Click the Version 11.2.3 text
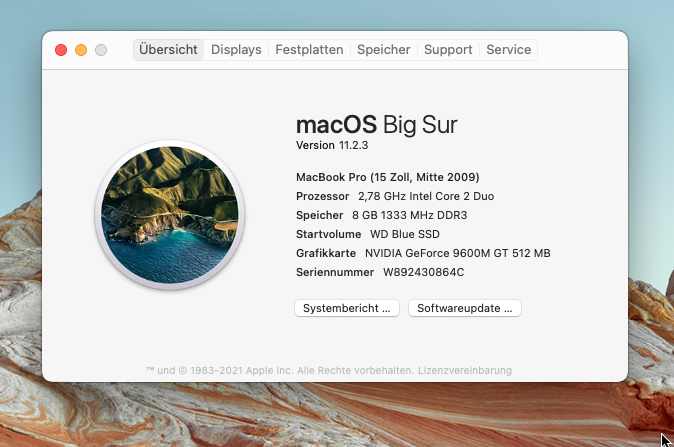Viewport: 674px width, 447px height. pyautogui.click(x=332, y=145)
